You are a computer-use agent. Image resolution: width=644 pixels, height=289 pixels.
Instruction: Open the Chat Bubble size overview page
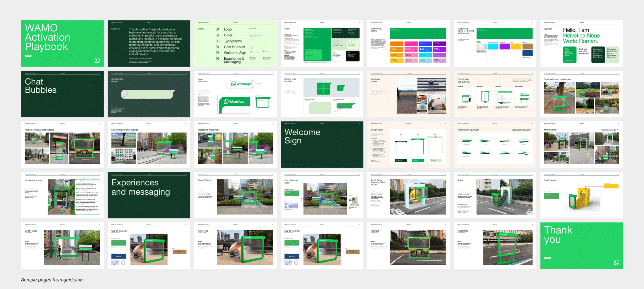point(495,94)
